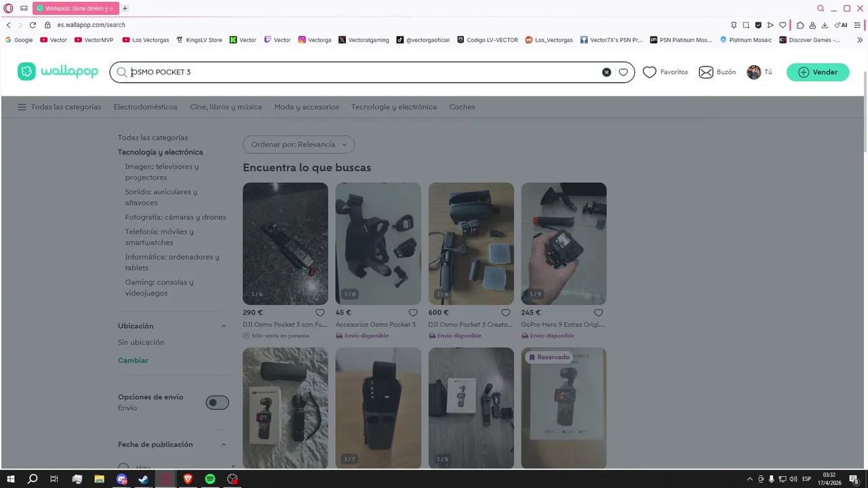
Task: Click the pin icon in address bar
Action: tap(734, 25)
